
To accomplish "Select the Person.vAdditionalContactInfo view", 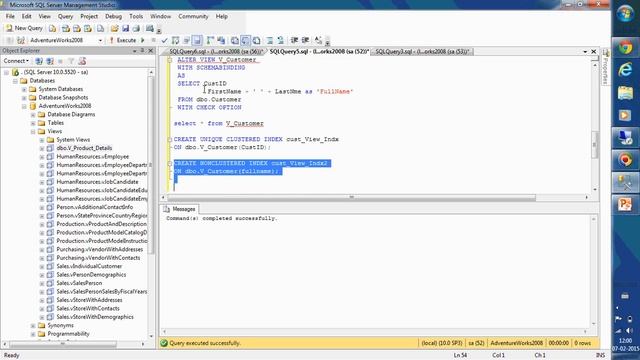I will click(94, 207).
